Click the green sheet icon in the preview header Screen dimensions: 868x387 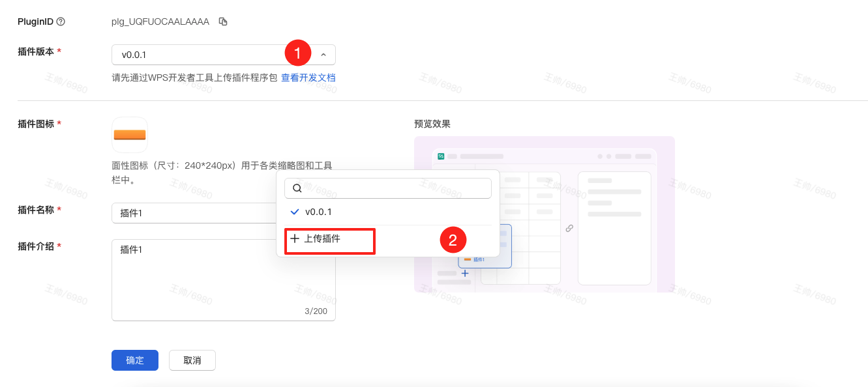click(x=441, y=156)
